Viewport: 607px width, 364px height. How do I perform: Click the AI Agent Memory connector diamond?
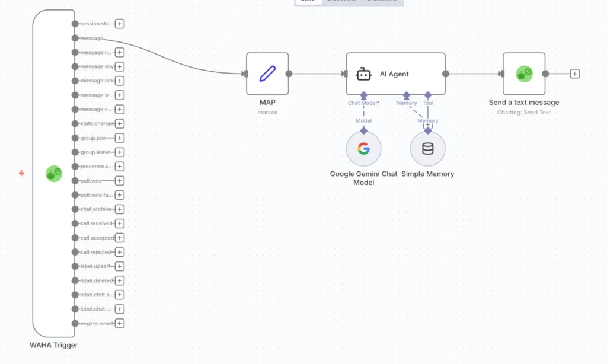[407, 95]
